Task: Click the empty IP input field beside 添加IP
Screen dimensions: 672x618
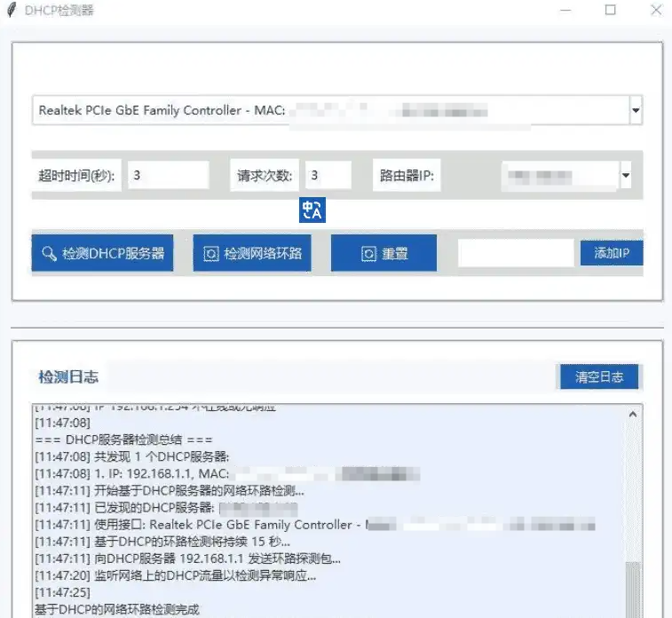Action: (516, 253)
